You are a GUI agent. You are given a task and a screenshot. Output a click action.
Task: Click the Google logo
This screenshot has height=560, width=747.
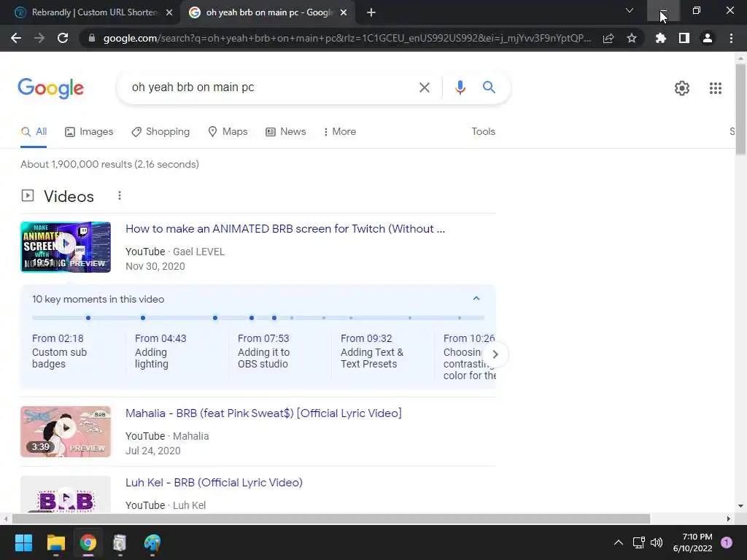50,88
